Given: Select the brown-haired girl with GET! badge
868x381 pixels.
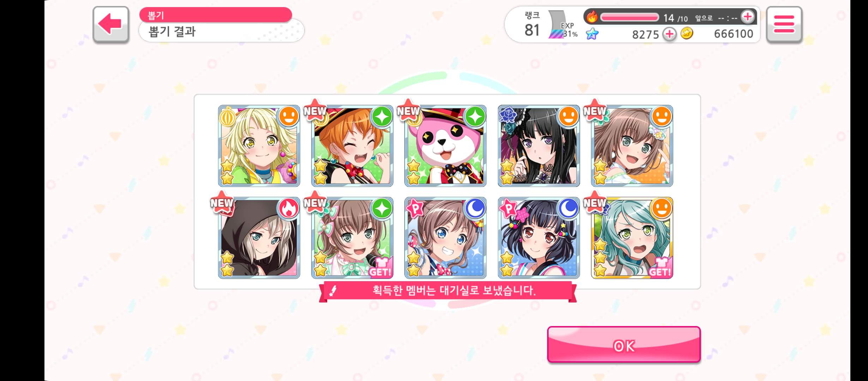Looking at the screenshot, I should pyautogui.click(x=352, y=238).
